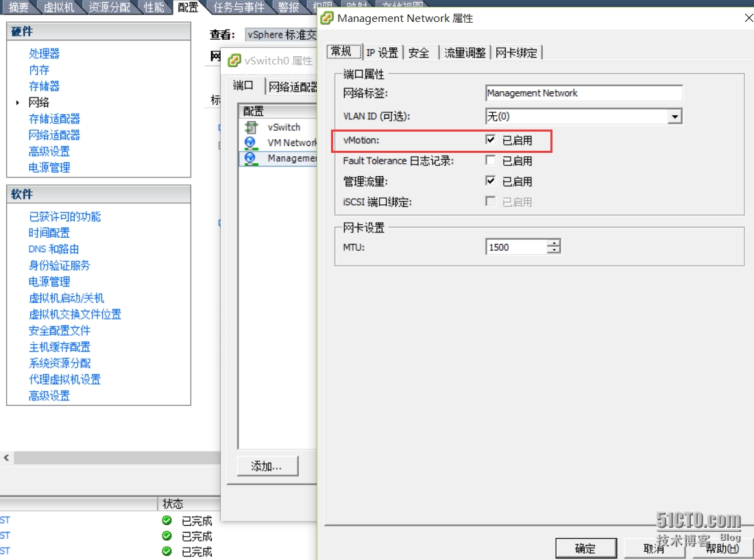Open the 资源分配 main tab
Image resolution: width=754 pixels, height=560 pixels.
pyautogui.click(x=109, y=8)
